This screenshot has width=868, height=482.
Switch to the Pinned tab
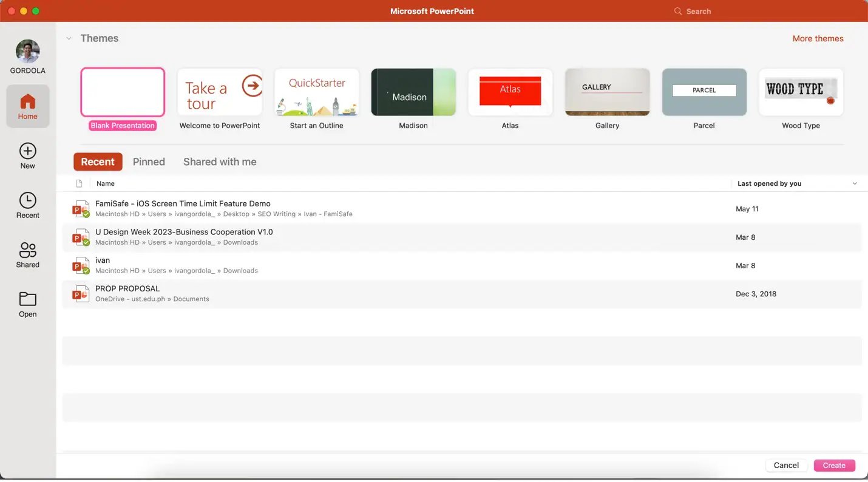pyautogui.click(x=149, y=162)
